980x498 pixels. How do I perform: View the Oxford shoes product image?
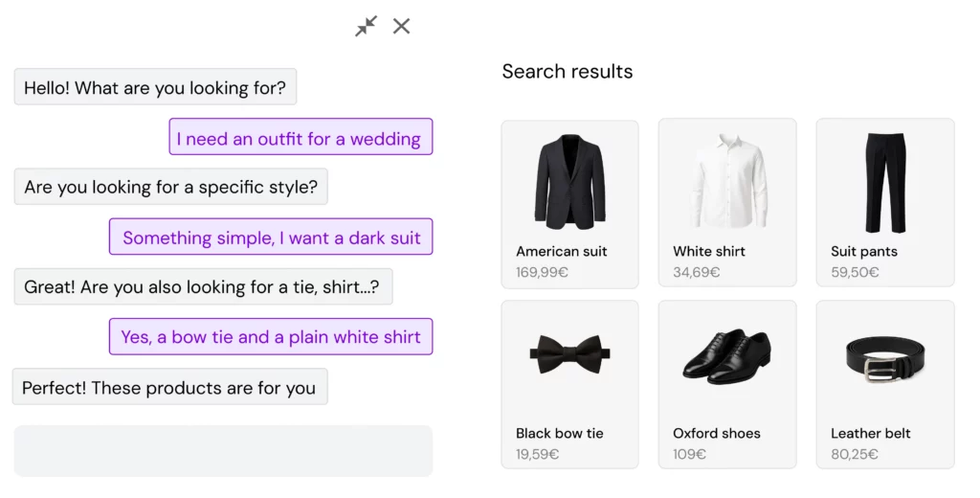726,354
